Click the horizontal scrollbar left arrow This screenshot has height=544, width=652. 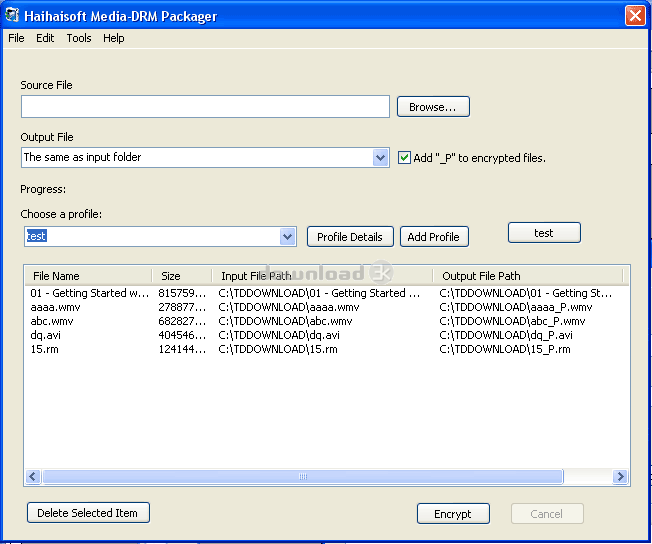click(x=33, y=476)
